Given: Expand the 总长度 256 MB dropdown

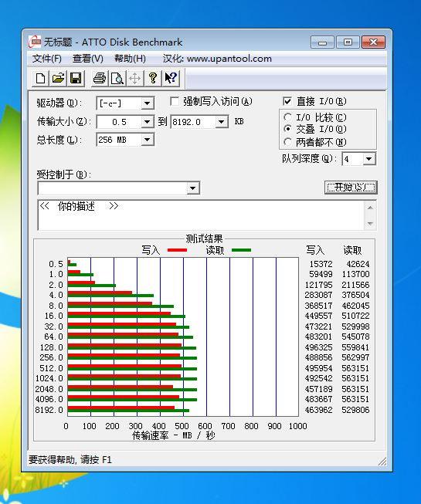Looking at the screenshot, I should 147,140.
